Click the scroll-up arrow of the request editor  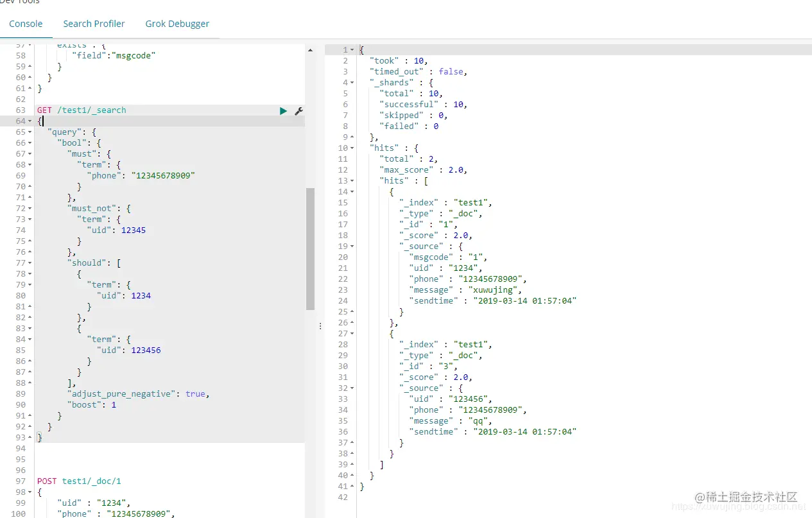[x=310, y=50]
